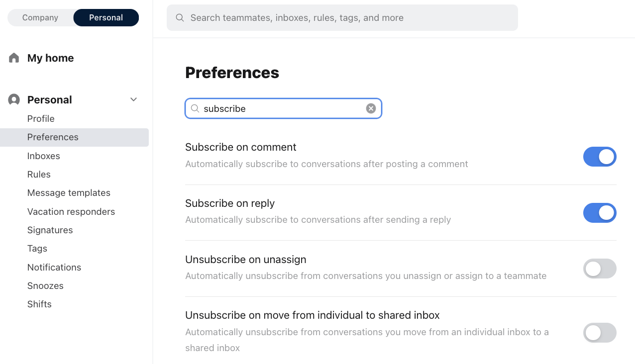Focus the preferences filter field containing subscribe

coord(283,108)
